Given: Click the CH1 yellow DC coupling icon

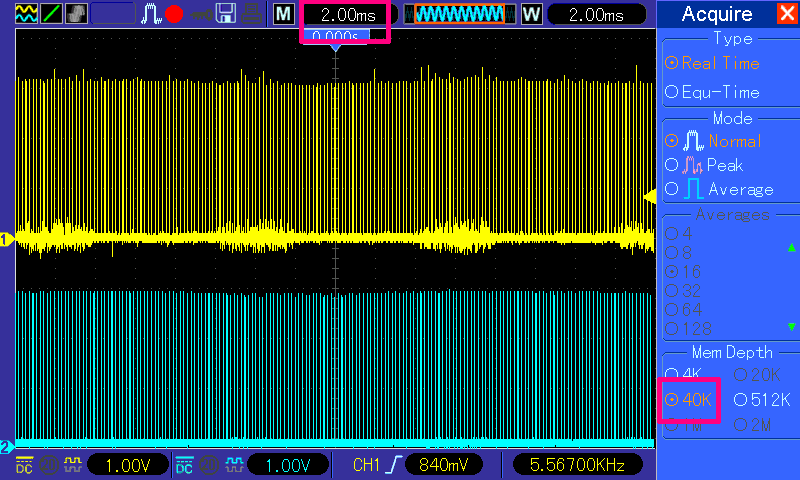Looking at the screenshot, I should click(x=24, y=464).
